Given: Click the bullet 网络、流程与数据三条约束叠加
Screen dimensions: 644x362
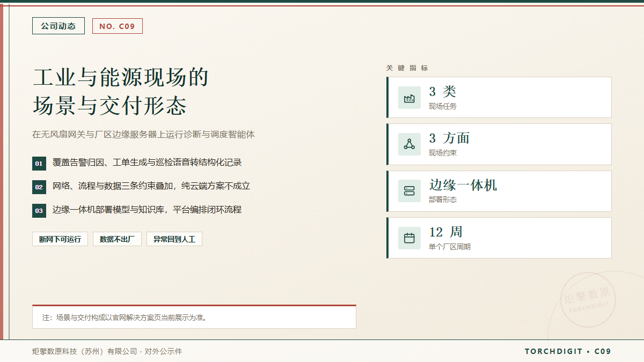Looking at the screenshot, I should (x=113, y=186).
